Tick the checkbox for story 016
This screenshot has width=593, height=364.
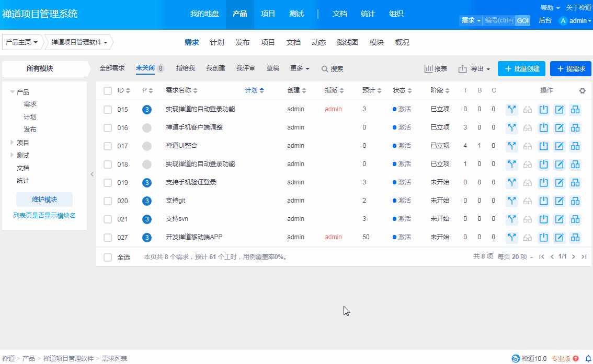[108, 128]
